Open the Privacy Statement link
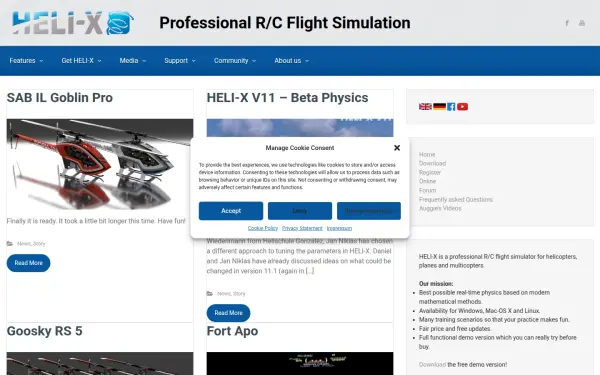This screenshot has height=375, width=600. (302, 228)
